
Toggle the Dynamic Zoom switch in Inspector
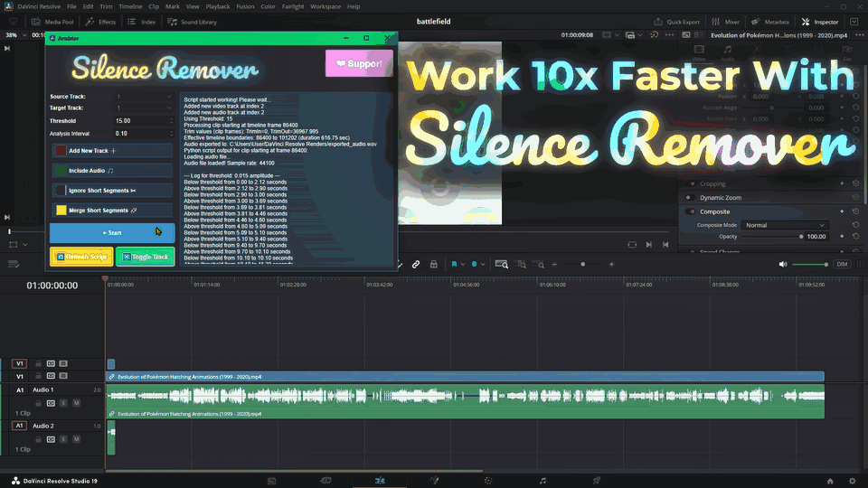[690, 198]
